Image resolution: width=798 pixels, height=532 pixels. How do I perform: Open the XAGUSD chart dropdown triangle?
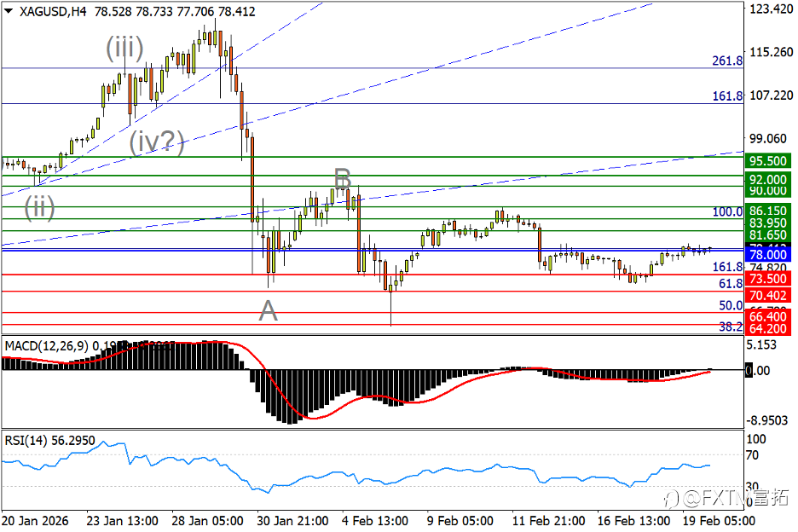tap(9, 11)
